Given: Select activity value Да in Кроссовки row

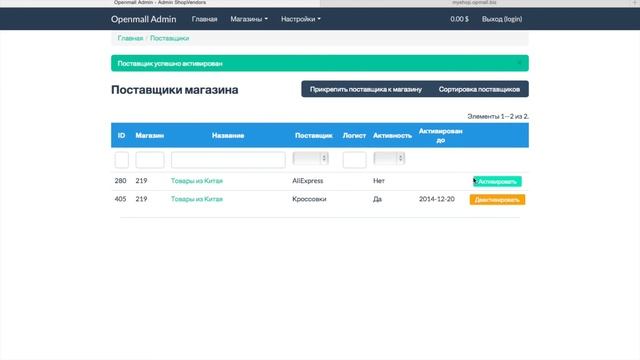Looking at the screenshot, I should 377,199.
